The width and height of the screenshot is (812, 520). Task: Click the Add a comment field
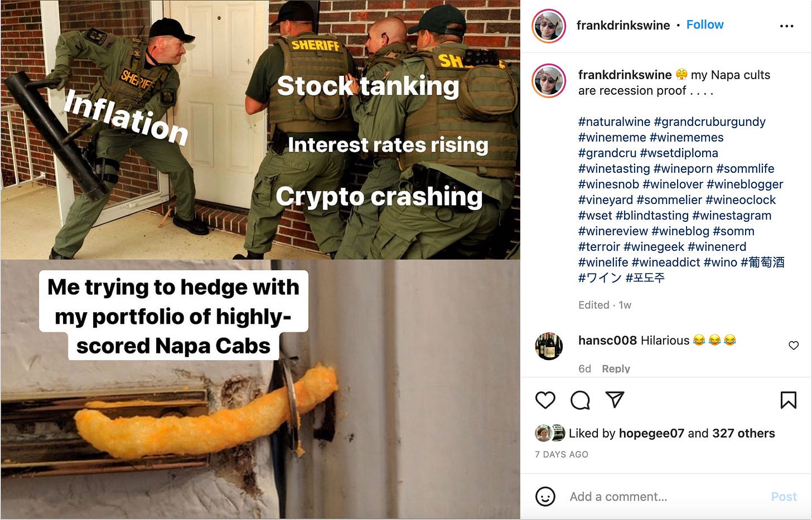pyautogui.click(x=664, y=497)
